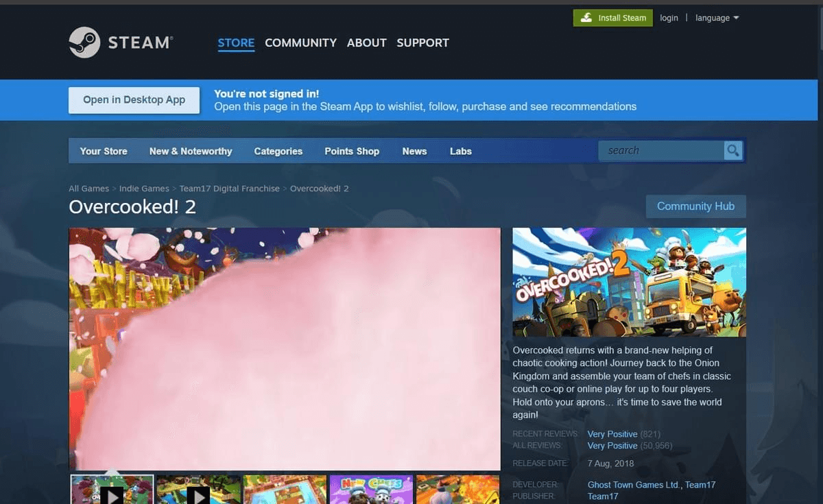Select the New Chefs screenshot thumbnail
The image size is (823, 504).
pyautogui.click(x=371, y=492)
